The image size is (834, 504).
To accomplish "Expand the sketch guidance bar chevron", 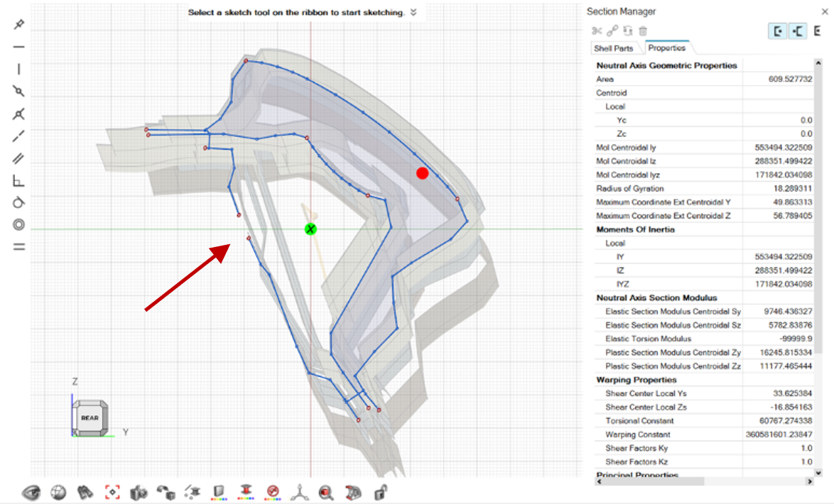I will [414, 13].
